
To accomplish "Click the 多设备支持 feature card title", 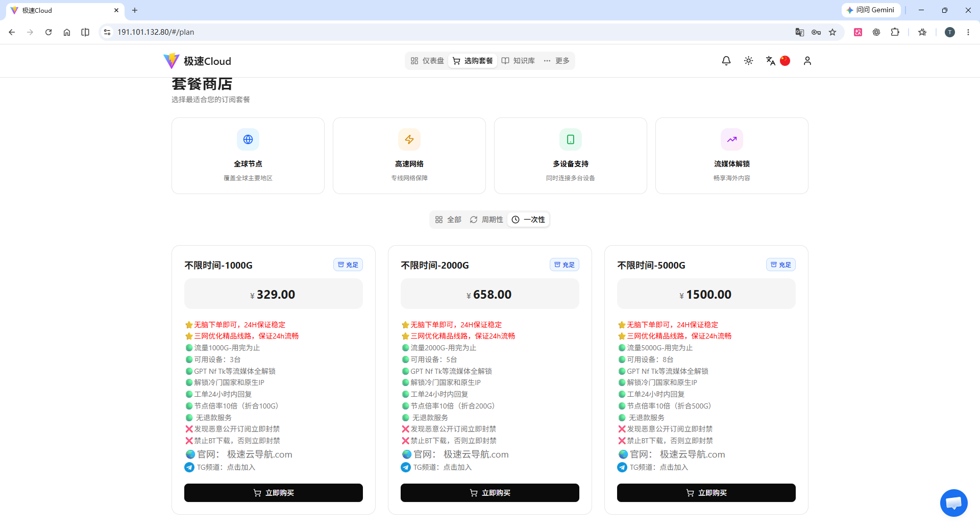I will tap(571, 164).
